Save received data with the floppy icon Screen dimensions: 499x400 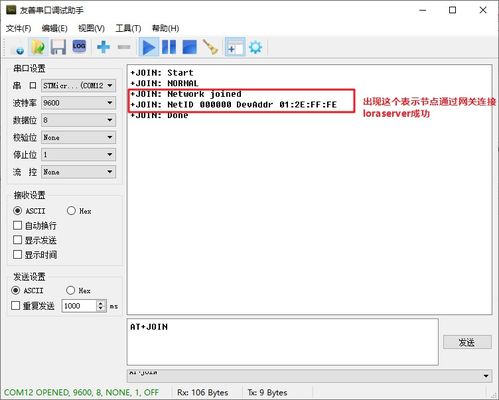coord(58,47)
